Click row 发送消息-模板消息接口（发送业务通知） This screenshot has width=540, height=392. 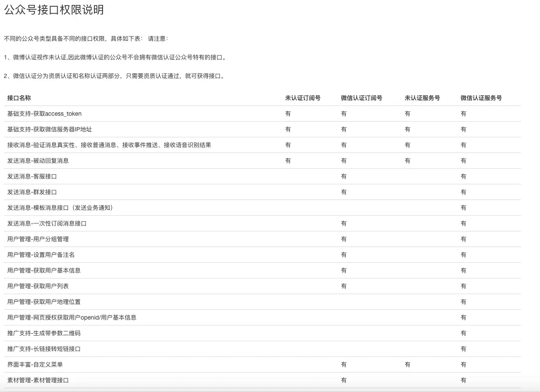pyautogui.click(x=262, y=208)
